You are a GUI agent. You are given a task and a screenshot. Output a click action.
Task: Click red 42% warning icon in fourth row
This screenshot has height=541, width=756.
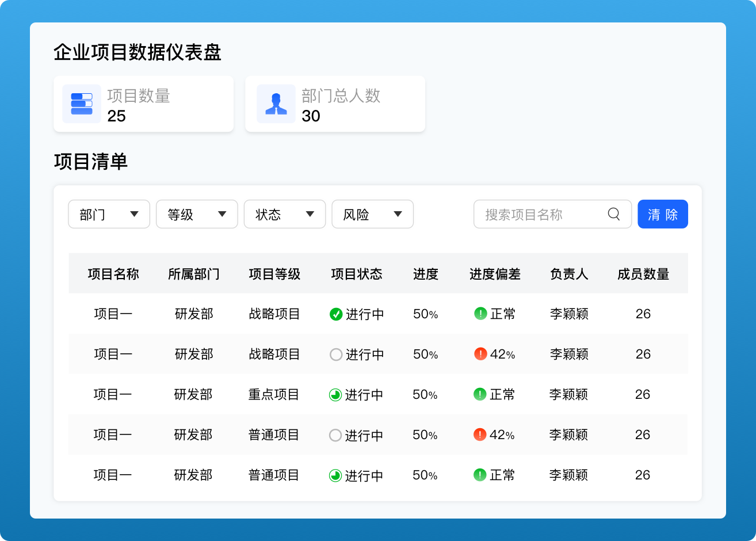pyautogui.click(x=480, y=435)
